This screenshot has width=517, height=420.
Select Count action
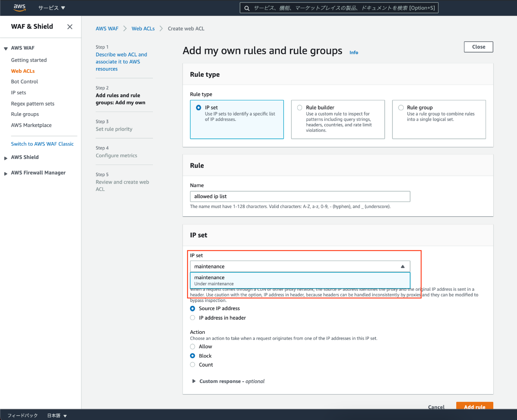[x=193, y=365]
